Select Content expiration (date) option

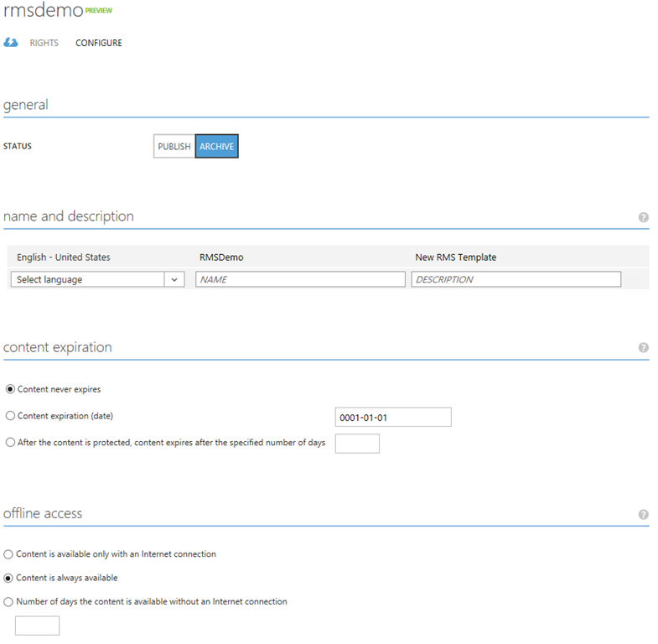point(10,416)
